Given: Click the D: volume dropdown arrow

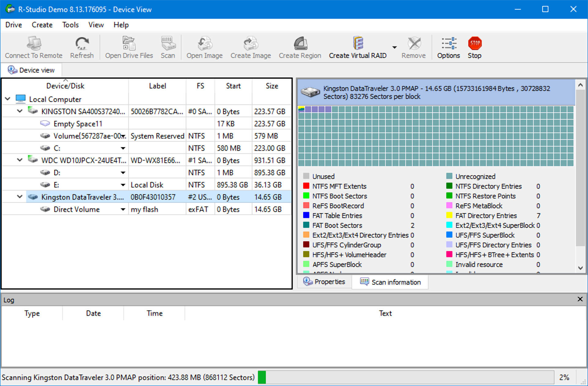Looking at the screenshot, I should (x=123, y=173).
